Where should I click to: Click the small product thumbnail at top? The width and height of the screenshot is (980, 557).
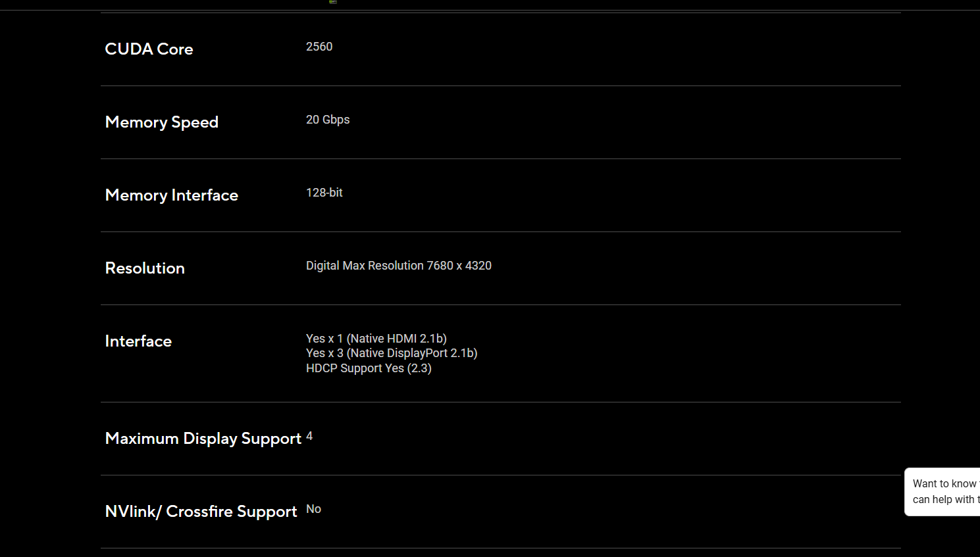pyautogui.click(x=333, y=2)
